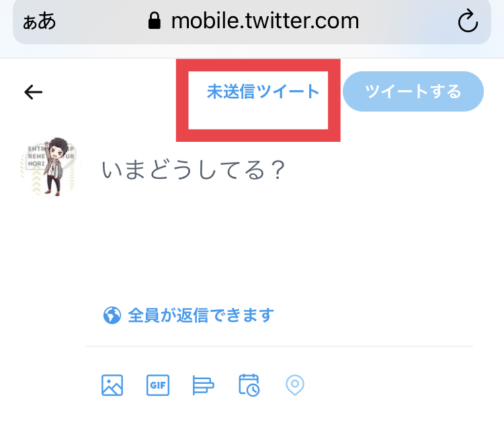Open the GIF picker icon
504x439 pixels.
point(158,385)
